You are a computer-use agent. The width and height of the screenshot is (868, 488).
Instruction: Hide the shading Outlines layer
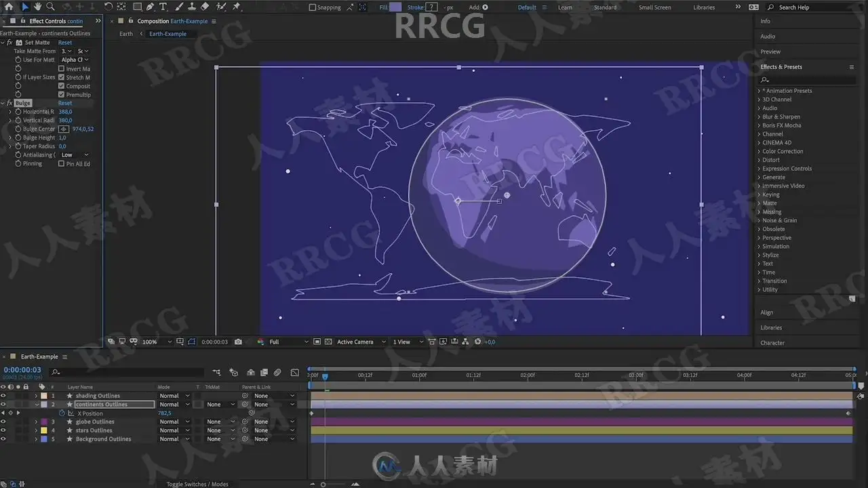tap(3, 396)
